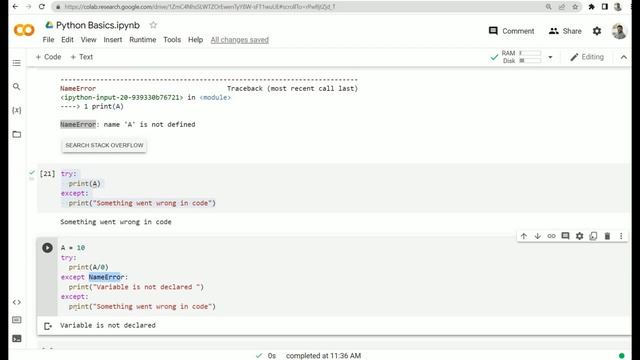The width and height of the screenshot is (640, 360).
Task: Open the find and replace search icon
Action: pyautogui.click(x=17, y=87)
